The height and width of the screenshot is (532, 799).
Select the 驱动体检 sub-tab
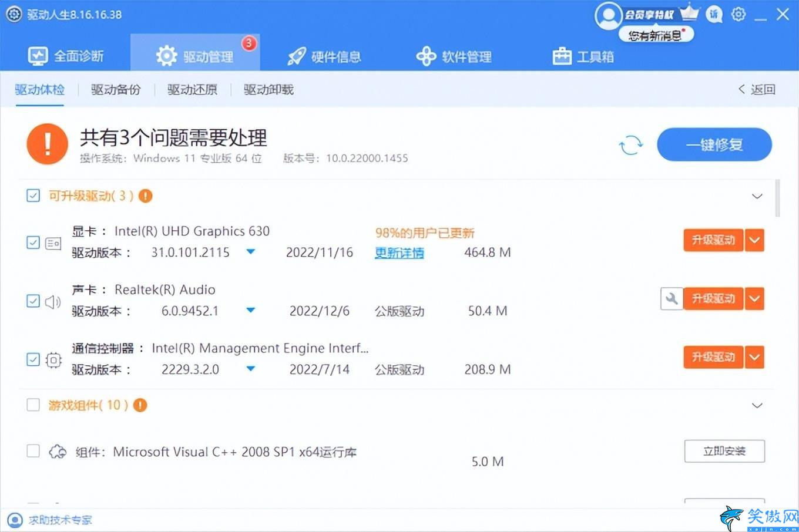pyautogui.click(x=39, y=89)
